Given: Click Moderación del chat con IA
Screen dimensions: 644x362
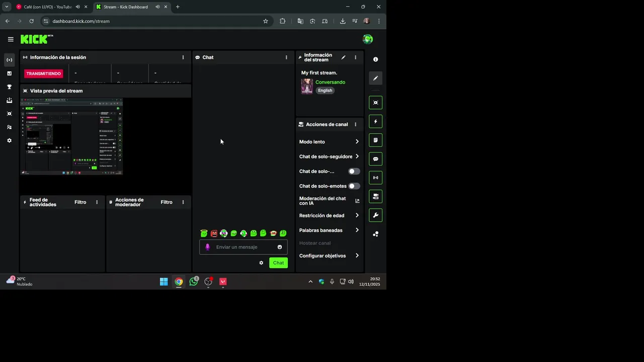Looking at the screenshot, I should [323, 201].
